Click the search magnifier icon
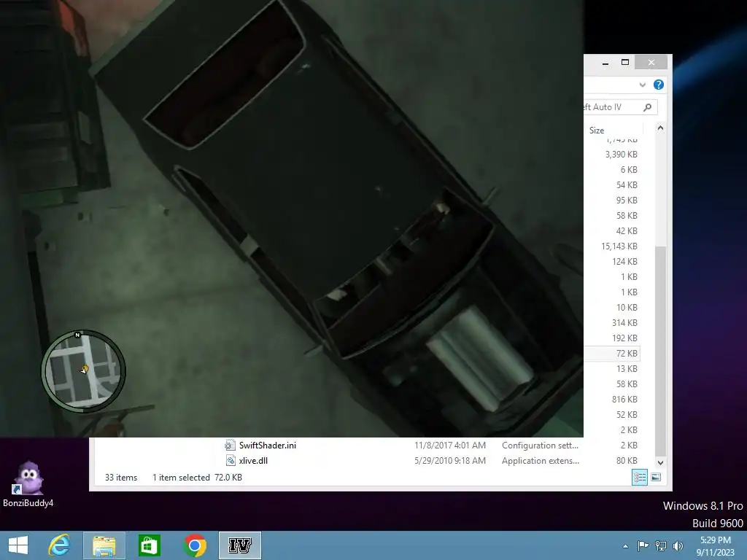The image size is (747, 560). (647, 108)
